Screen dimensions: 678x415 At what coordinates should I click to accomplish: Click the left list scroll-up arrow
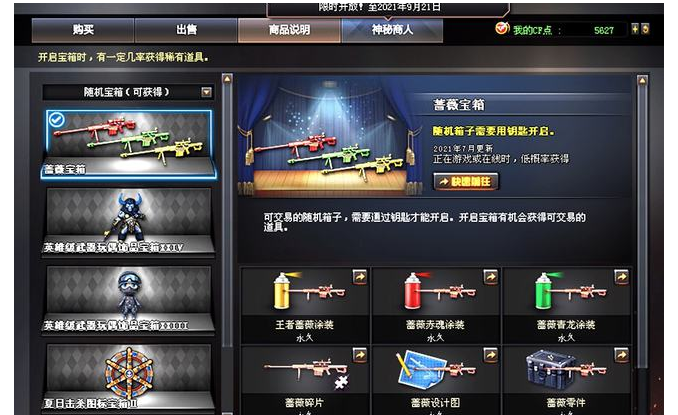227,79
